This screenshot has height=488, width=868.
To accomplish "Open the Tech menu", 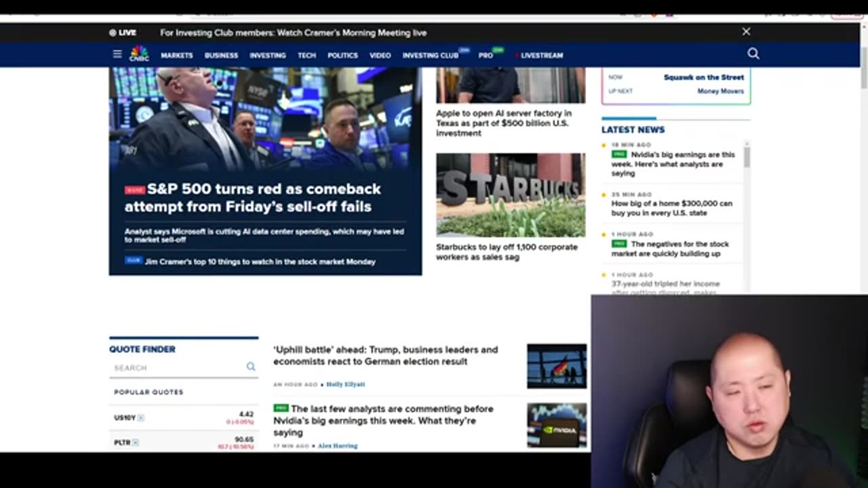I will point(307,56).
